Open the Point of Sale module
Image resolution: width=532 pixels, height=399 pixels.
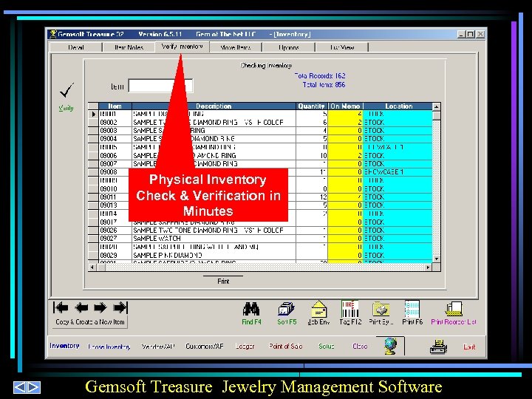[x=285, y=347]
